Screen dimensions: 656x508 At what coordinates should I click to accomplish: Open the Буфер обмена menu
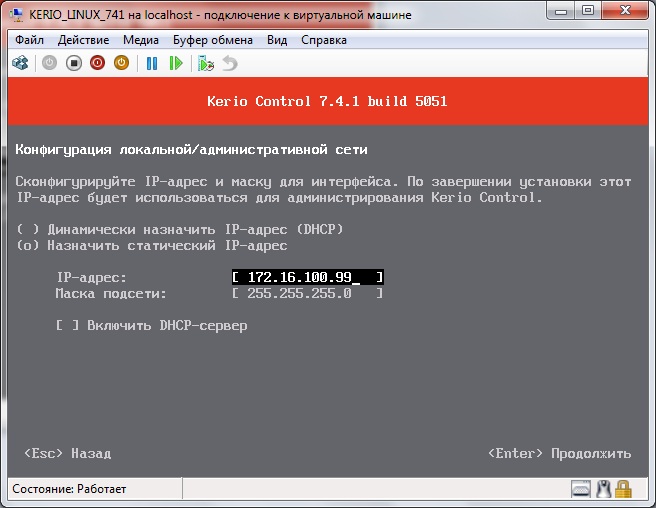point(213,40)
